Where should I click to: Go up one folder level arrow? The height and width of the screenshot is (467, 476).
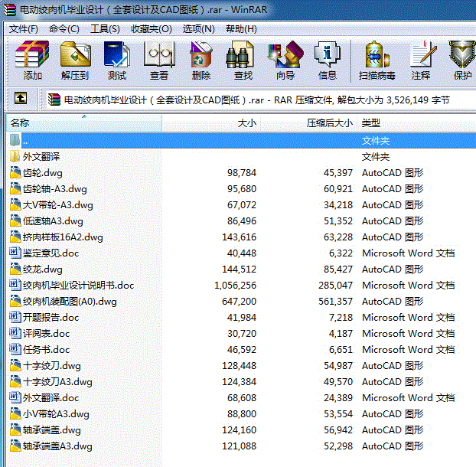(21, 99)
